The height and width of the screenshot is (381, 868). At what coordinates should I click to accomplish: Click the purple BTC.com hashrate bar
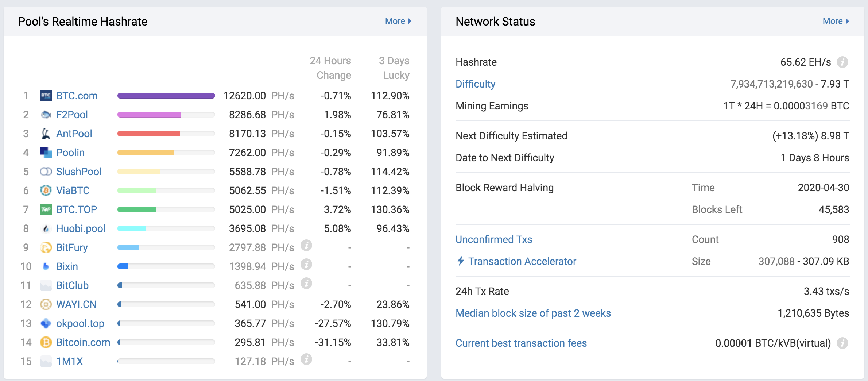(166, 96)
